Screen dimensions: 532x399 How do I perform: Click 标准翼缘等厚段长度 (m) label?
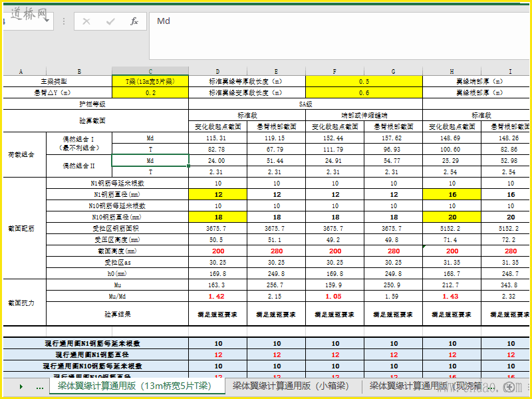[x=247, y=81]
